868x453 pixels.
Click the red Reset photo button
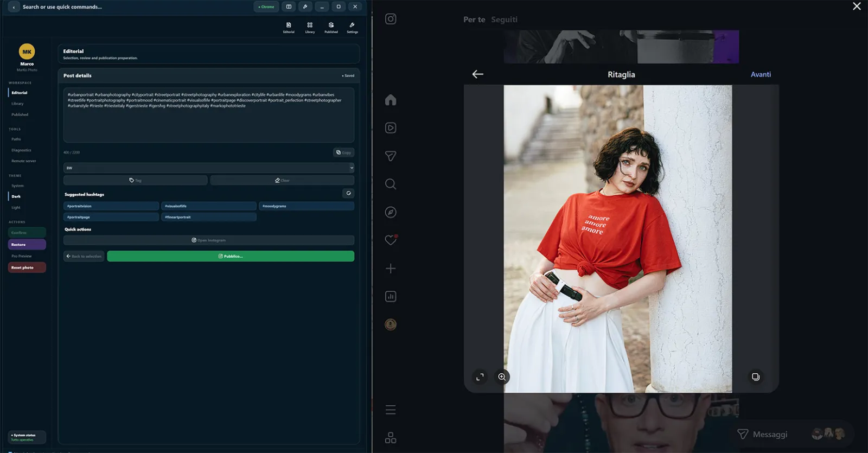pyautogui.click(x=27, y=267)
